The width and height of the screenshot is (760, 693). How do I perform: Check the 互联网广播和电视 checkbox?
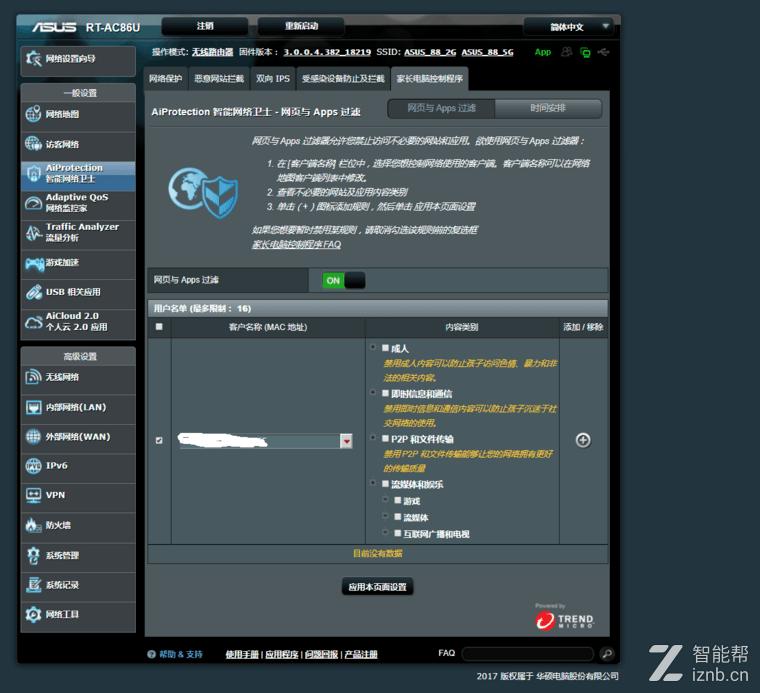click(x=397, y=533)
